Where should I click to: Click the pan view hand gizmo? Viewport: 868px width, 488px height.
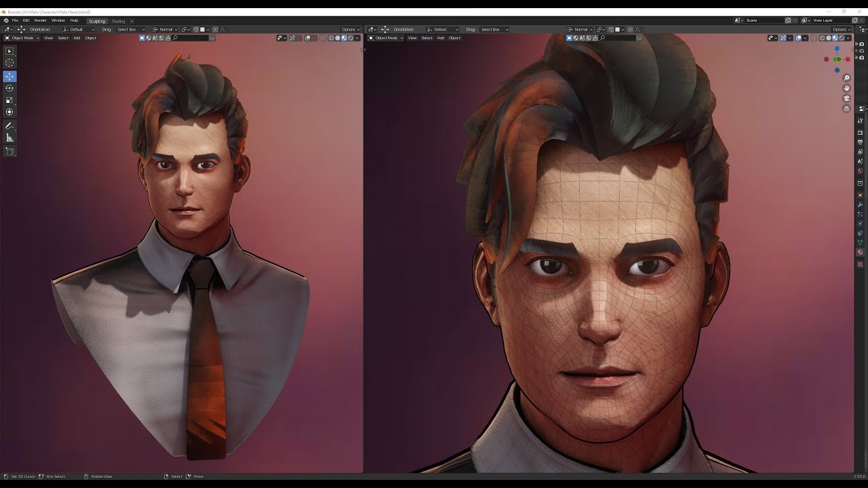[846, 88]
